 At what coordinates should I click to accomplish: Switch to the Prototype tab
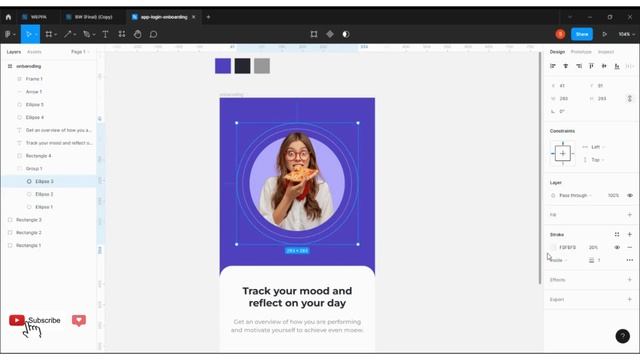point(581,52)
